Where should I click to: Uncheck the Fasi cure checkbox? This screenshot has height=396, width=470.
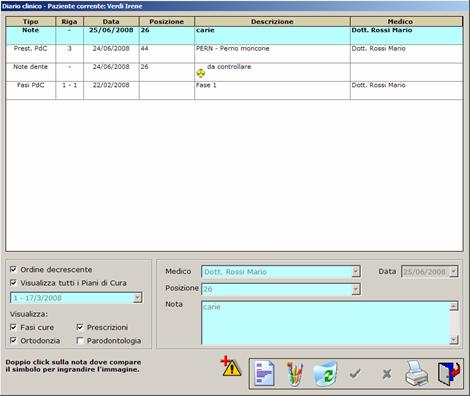(13, 327)
